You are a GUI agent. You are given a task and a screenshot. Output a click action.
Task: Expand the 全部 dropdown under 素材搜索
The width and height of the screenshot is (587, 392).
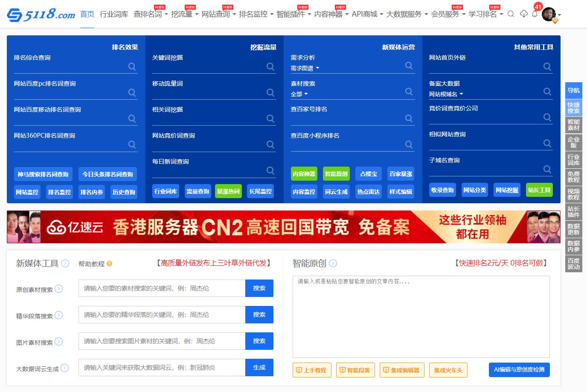(x=299, y=94)
